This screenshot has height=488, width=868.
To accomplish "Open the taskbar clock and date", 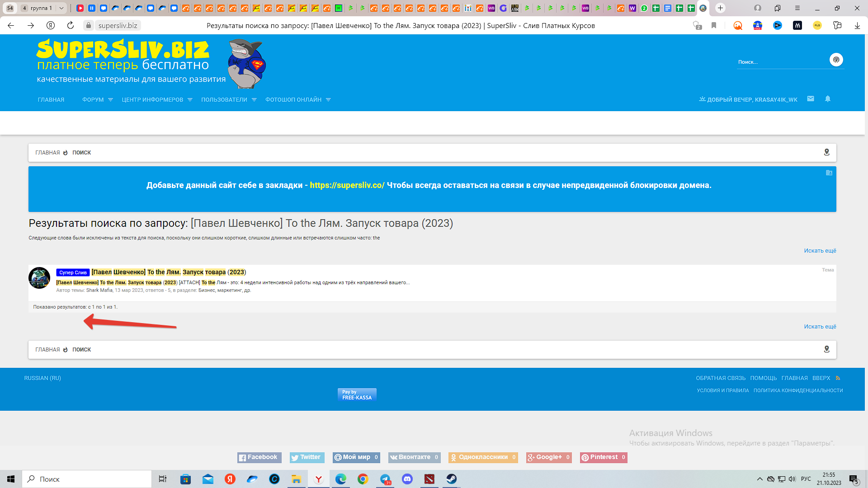I will 829,479.
